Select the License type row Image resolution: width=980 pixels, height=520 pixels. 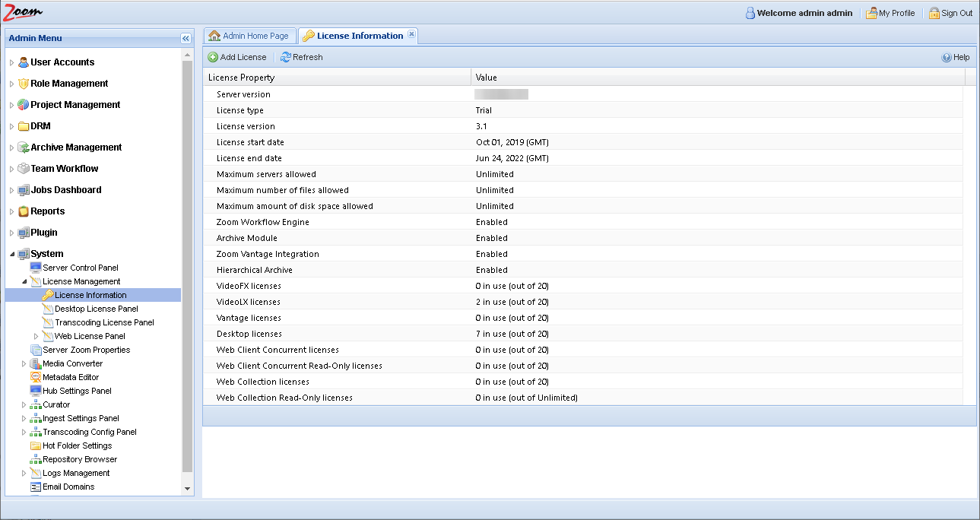click(582, 110)
